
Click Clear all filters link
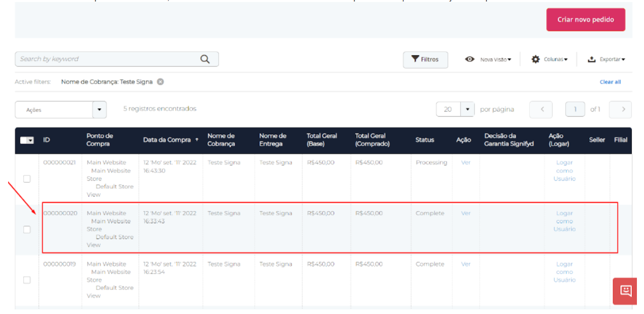pos(610,82)
